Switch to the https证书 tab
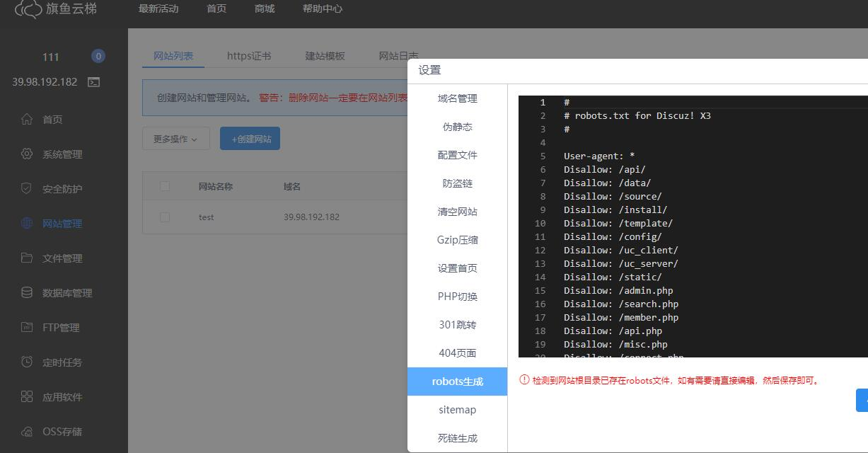The width and height of the screenshot is (868, 453). (249, 56)
